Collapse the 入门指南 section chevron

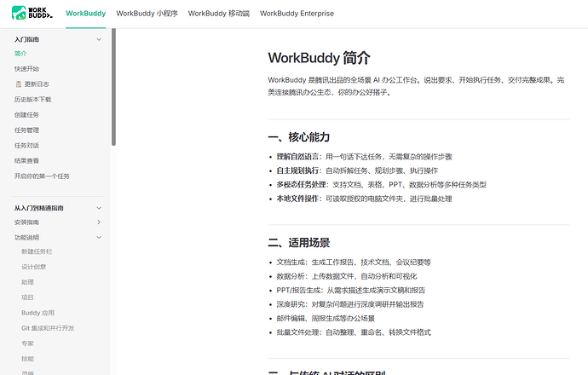99,39
